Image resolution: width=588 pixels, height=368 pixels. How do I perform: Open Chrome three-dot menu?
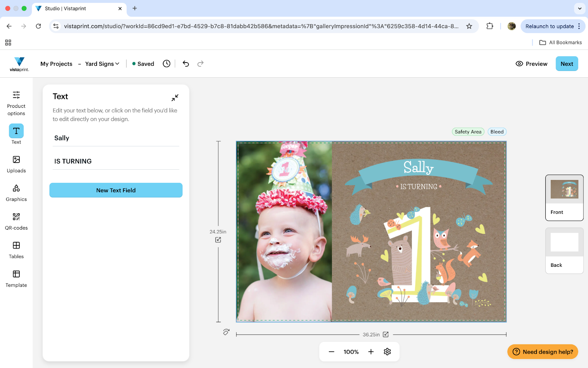click(x=579, y=26)
